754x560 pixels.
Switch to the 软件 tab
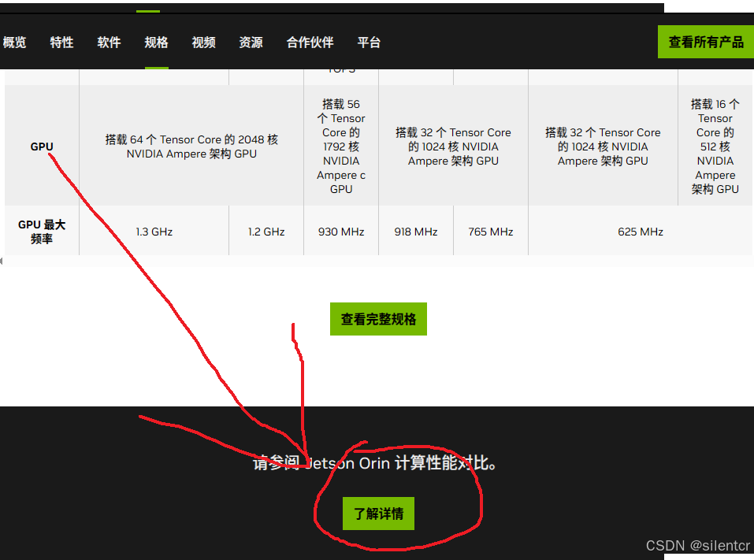pos(109,43)
